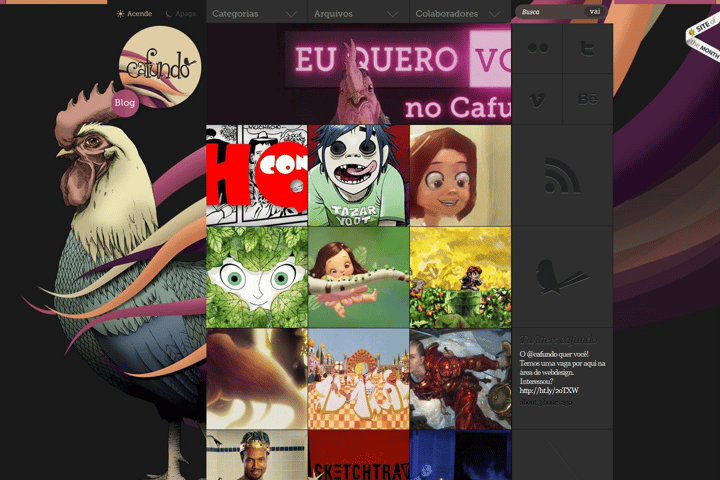
Task: Open the Behance 'Bē' icon
Action: pyautogui.click(x=587, y=98)
